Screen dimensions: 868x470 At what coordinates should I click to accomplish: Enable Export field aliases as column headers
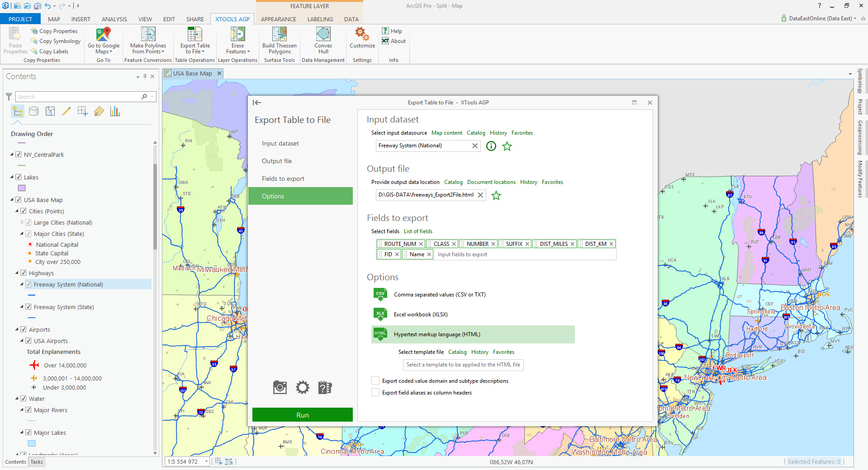pos(375,392)
